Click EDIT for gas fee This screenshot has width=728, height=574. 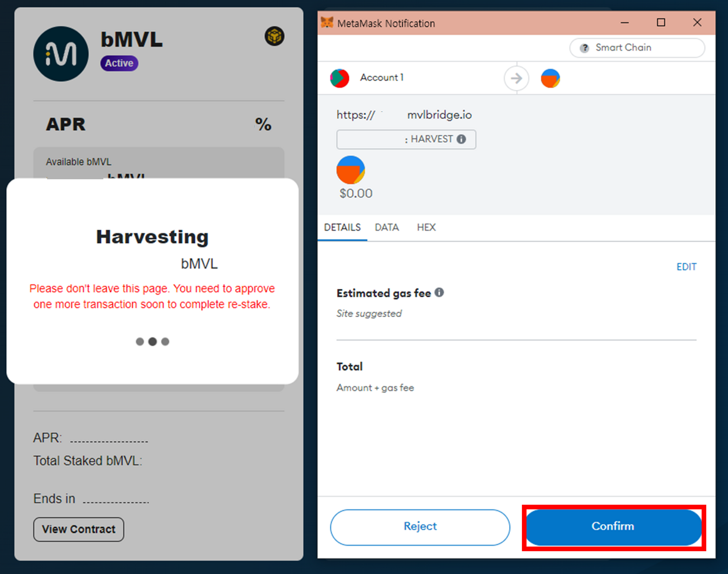coord(686,267)
